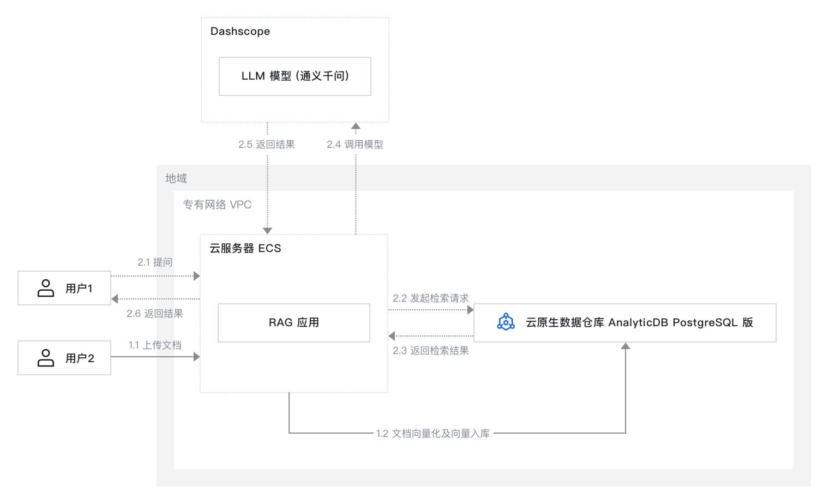Select the 地域 region label
Viewport: 829px width, 504px height.
[176, 178]
